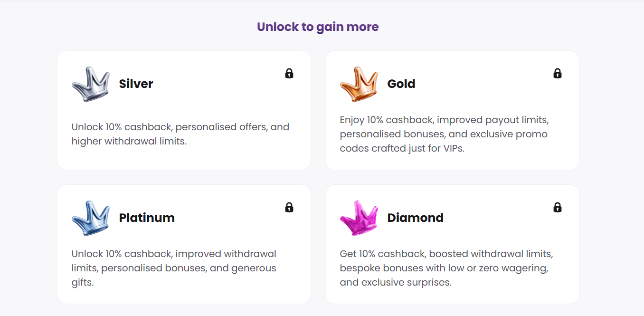Expand the Platinum tier card details
The image size is (644, 316).
point(184,244)
